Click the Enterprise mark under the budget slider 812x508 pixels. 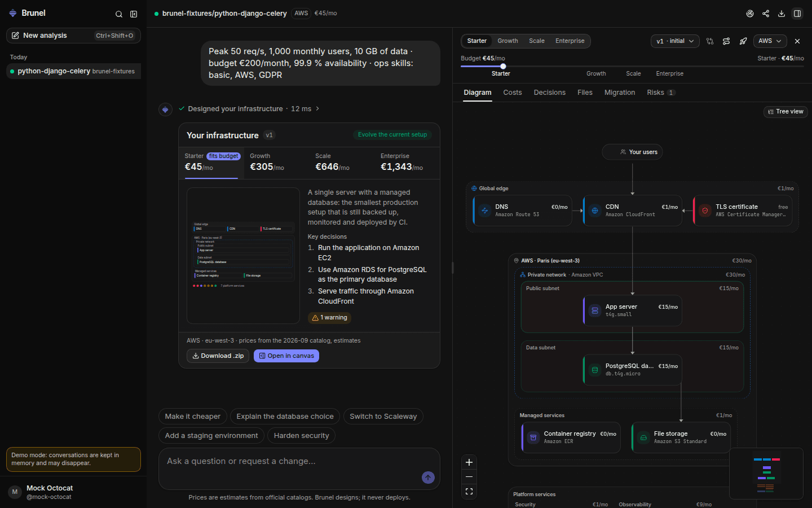(x=670, y=74)
